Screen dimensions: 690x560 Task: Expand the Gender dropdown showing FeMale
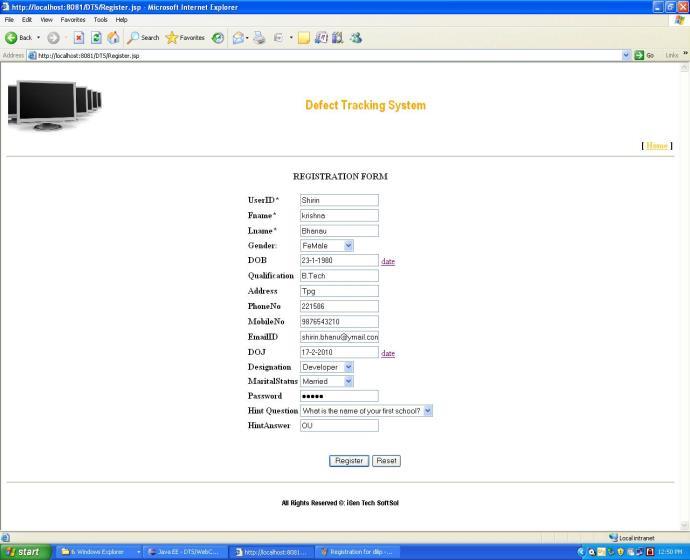click(x=327, y=245)
